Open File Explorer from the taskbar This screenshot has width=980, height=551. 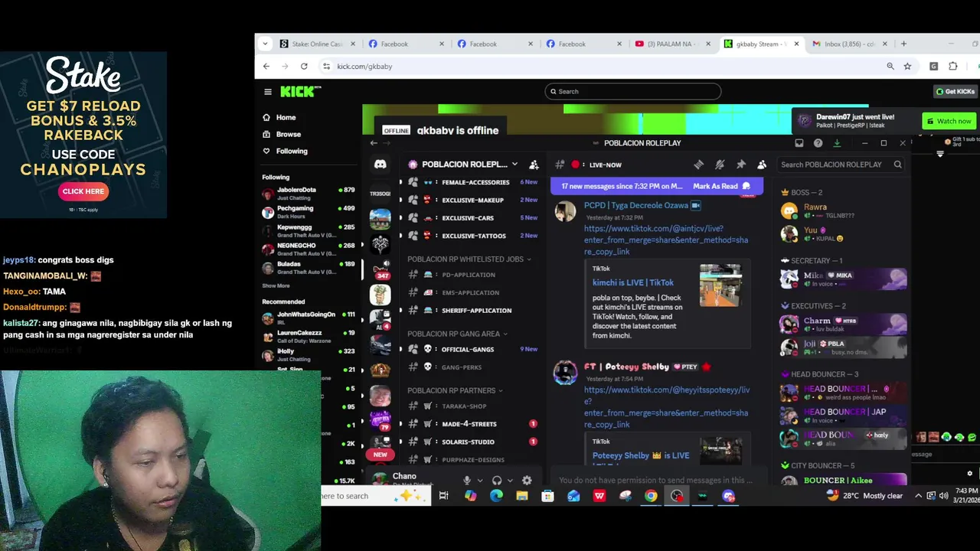coord(522,496)
